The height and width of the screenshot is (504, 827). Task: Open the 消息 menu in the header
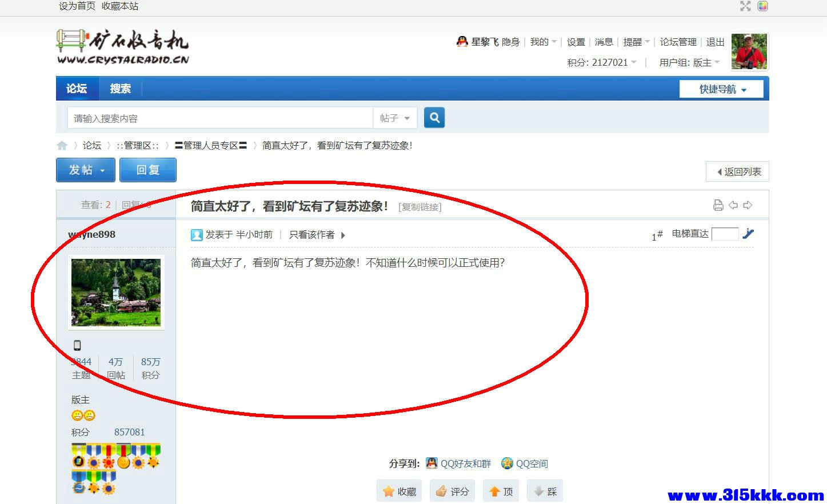tap(604, 42)
